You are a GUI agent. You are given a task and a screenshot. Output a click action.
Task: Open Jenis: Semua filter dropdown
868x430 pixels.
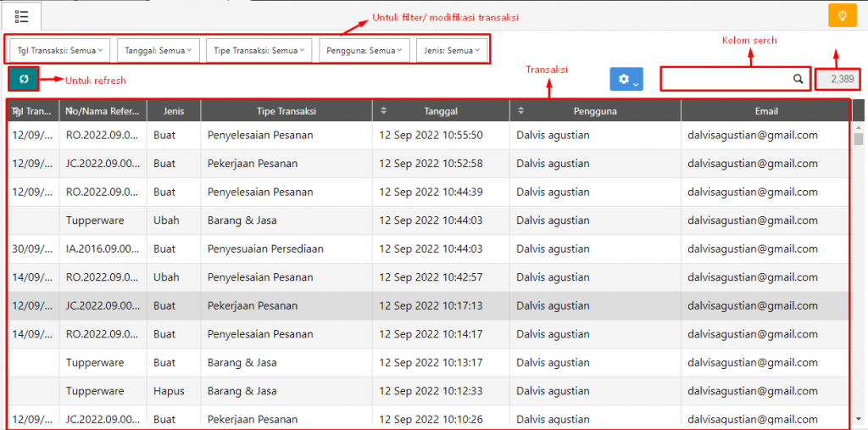click(452, 50)
